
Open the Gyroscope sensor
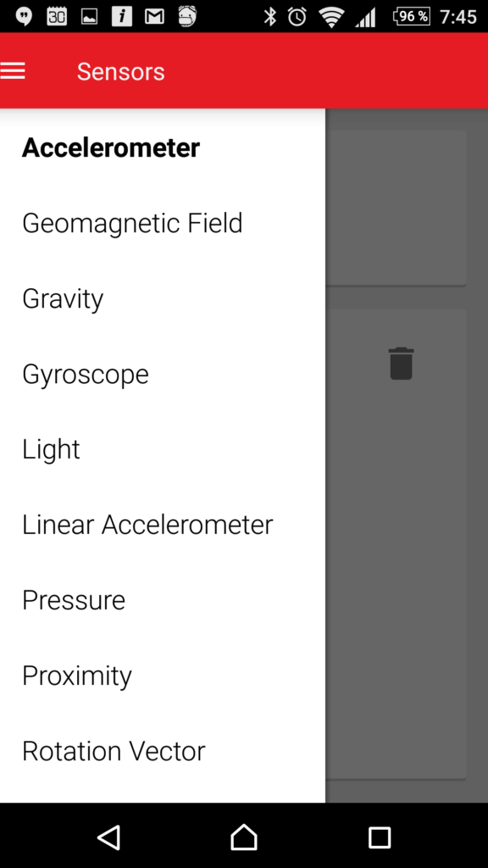[163, 374]
